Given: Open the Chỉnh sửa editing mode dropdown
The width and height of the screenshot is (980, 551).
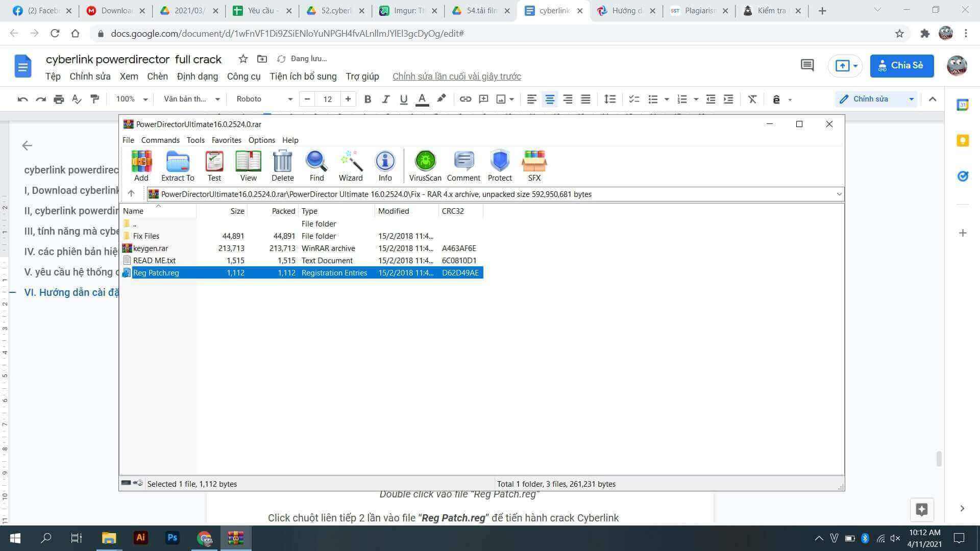Looking at the screenshot, I should coord(877,99).
